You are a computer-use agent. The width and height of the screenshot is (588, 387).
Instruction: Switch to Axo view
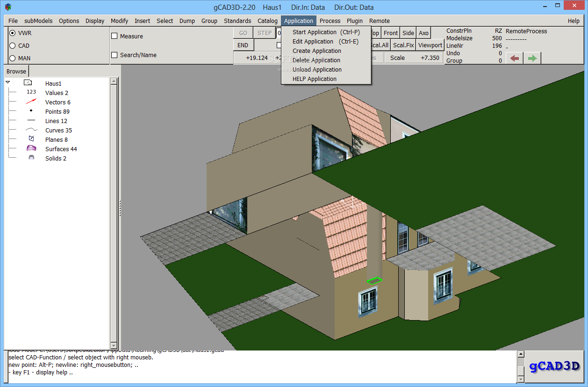pos(423,33)
